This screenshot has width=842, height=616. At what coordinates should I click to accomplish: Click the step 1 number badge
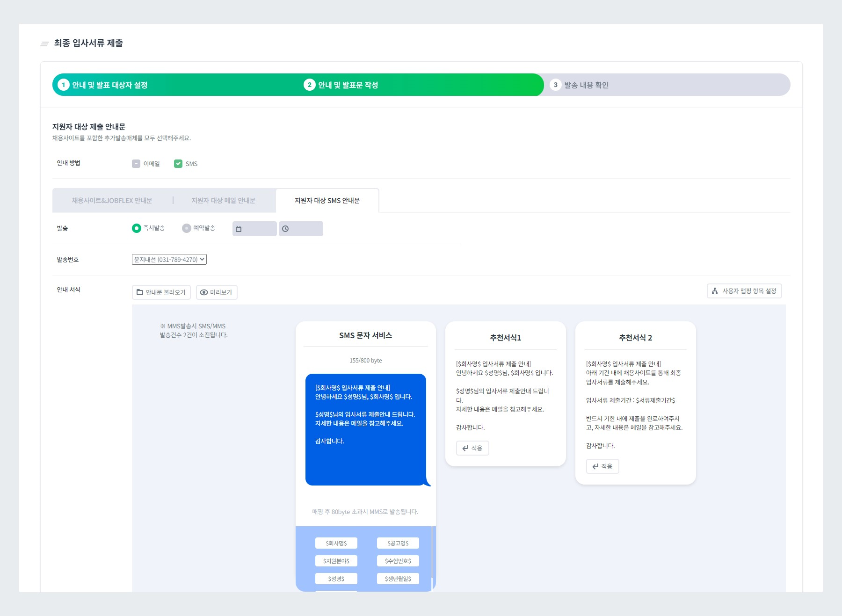64,85
